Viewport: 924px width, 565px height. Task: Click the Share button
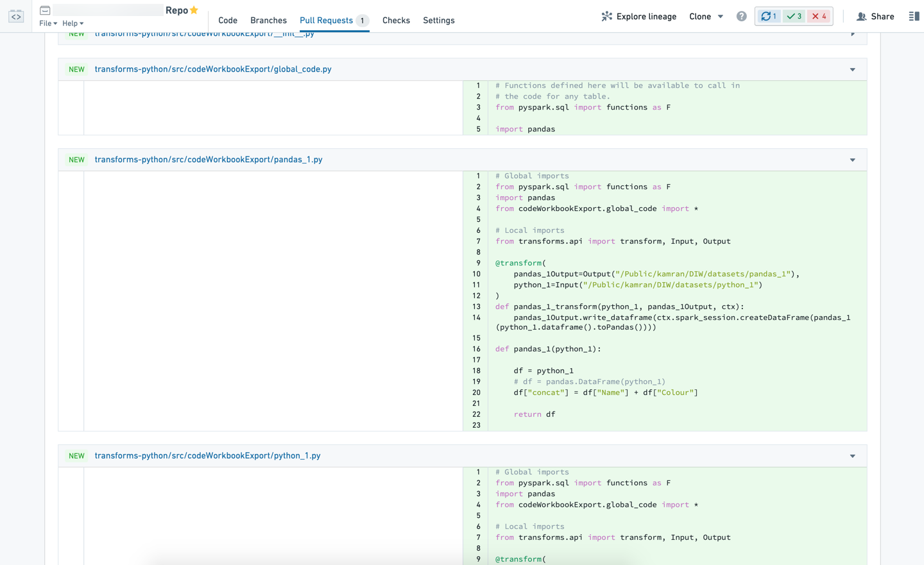[876, 17]
